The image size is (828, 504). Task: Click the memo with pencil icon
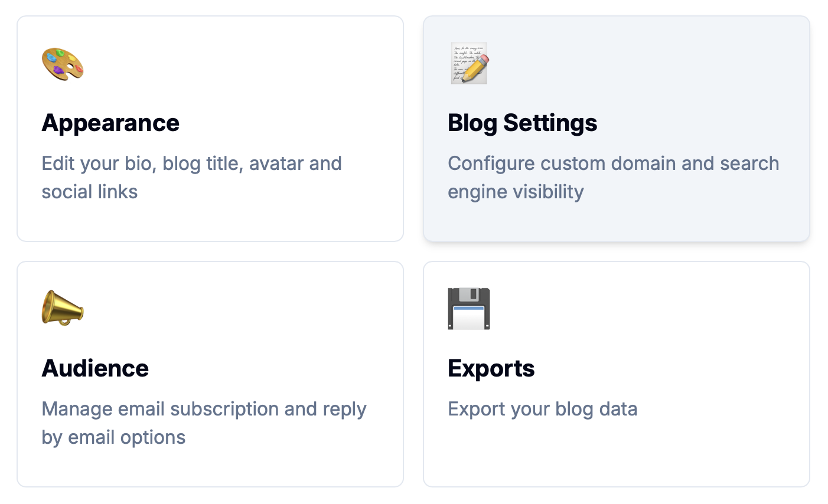469,63
